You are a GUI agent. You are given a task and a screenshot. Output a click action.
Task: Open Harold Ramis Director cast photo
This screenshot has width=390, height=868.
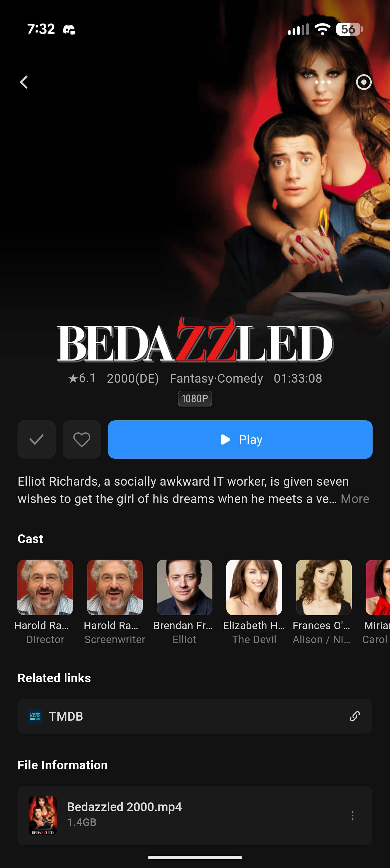coord(45,587)
